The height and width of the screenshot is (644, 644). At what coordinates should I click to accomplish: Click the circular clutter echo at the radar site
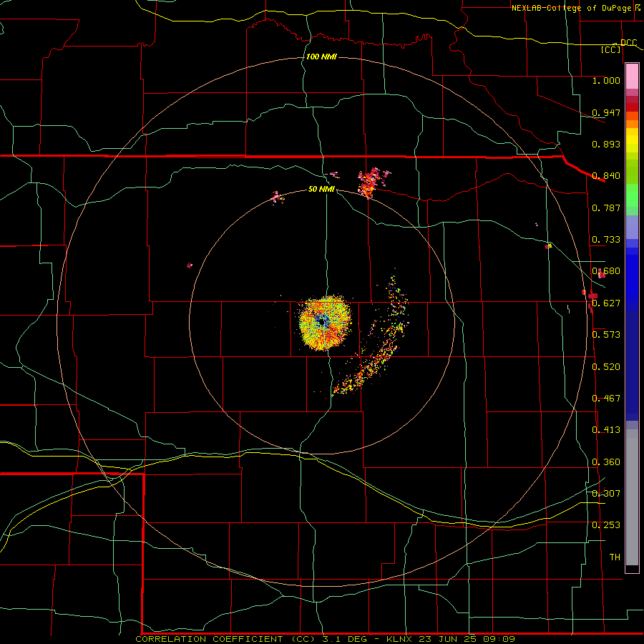[x=324, y=323]
